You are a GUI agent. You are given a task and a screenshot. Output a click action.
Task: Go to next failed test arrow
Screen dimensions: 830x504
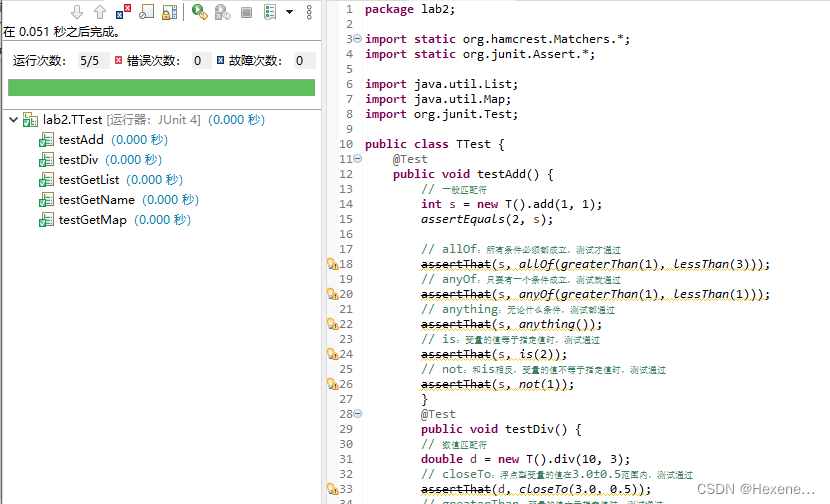tap(77, 12)
